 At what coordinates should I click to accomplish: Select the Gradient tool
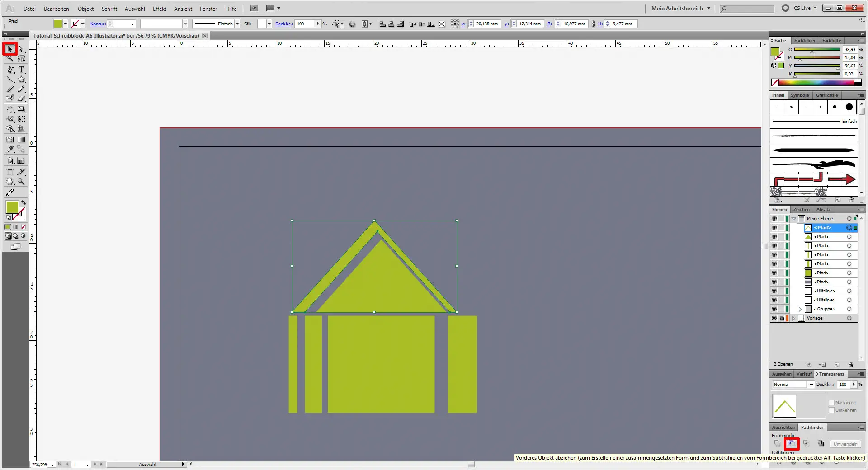(21, 139)
